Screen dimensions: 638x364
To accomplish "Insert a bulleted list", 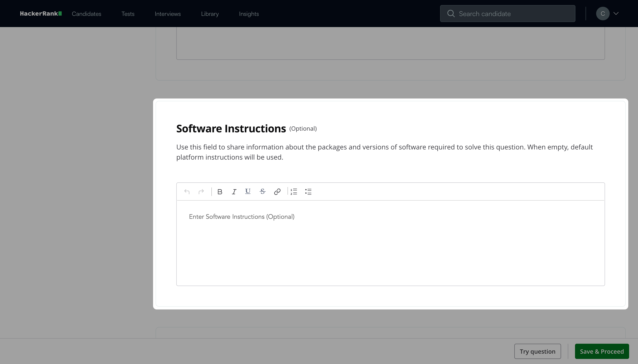I will click(308, 192).
